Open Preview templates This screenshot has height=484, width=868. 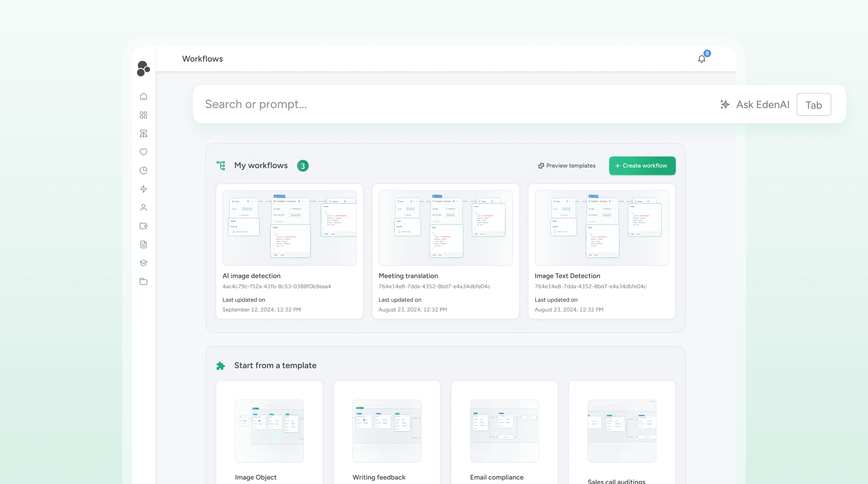coord(567,165)
